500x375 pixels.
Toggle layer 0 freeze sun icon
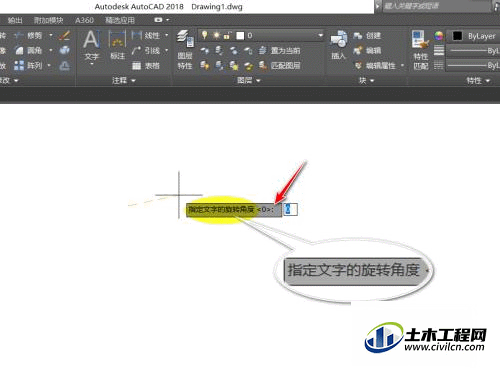pos(216,35)
